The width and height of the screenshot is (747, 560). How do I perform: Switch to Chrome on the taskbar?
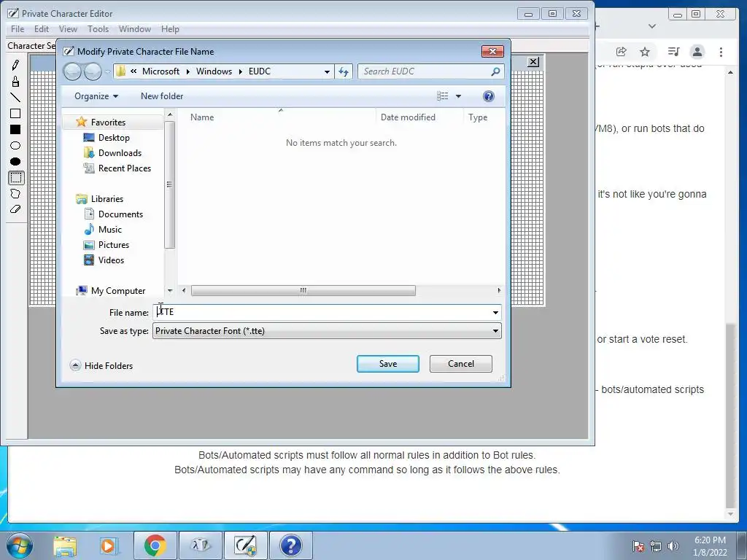coord(155,545)
